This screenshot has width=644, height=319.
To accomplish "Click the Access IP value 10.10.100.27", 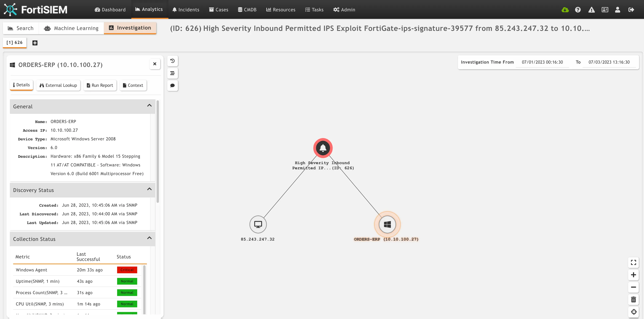I will [64, 130].
